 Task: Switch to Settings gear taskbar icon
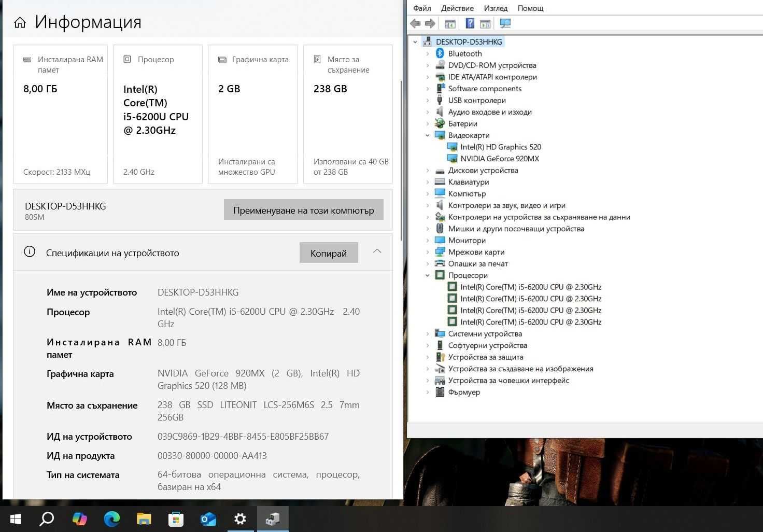pyautogui.click(x=240, y=519)
